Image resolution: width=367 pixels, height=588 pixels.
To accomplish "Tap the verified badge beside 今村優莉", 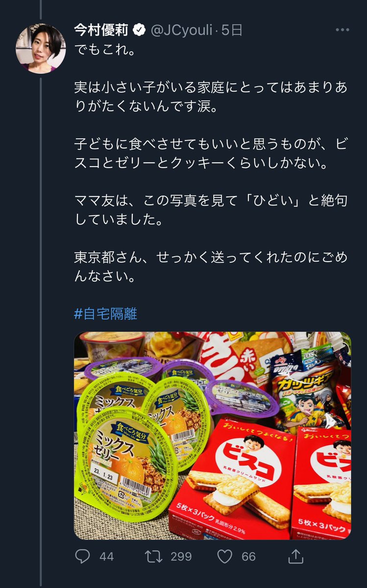I will pos(139,30).
